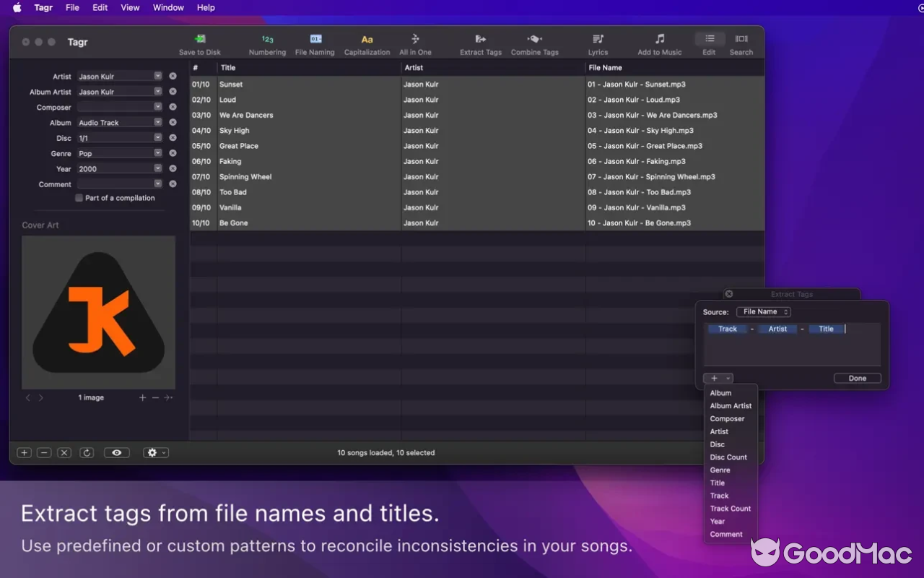This screenshot has height=578, width=924.
Task: Open the File Naming tool
Action: pyautogui.click(x=315, y=39)
